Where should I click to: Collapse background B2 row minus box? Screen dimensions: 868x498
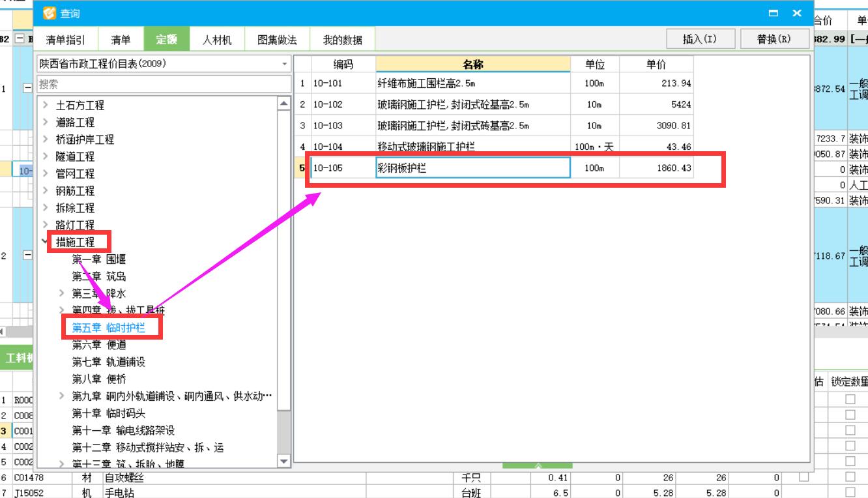coord(20,39)
